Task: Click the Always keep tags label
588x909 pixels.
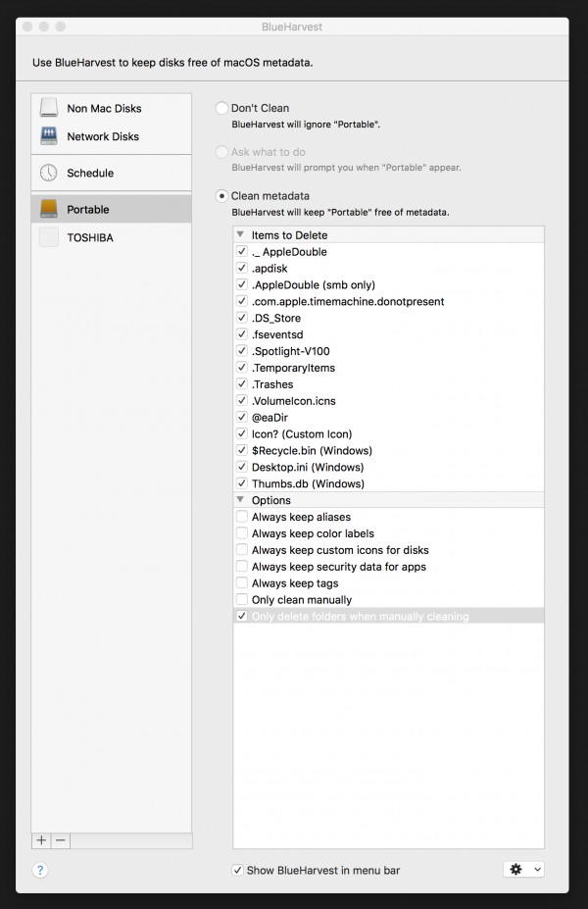Action: point(295,583)
